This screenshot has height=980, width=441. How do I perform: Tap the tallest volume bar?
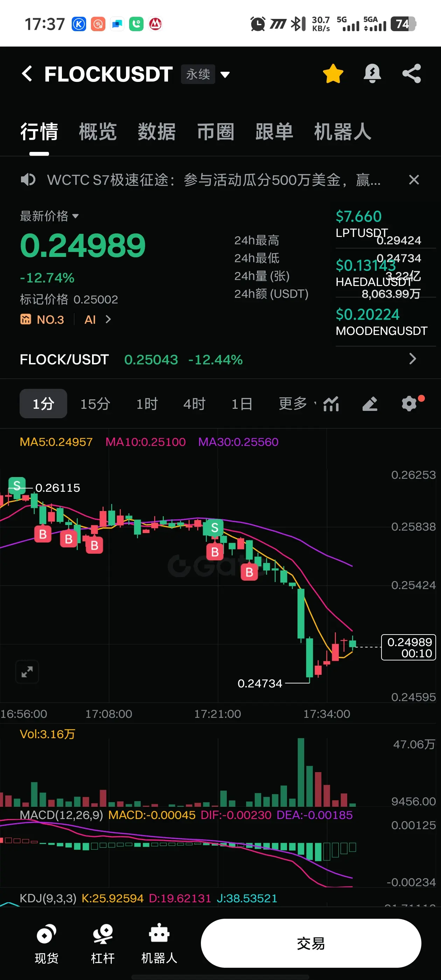pyautogui.click(x=301, y=772)
